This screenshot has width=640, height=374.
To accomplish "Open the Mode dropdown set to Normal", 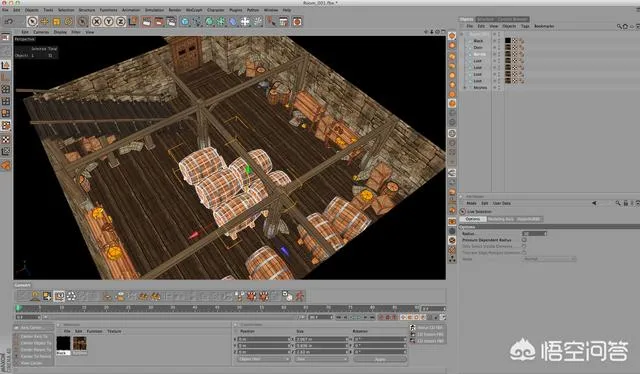I will point(549,259).
